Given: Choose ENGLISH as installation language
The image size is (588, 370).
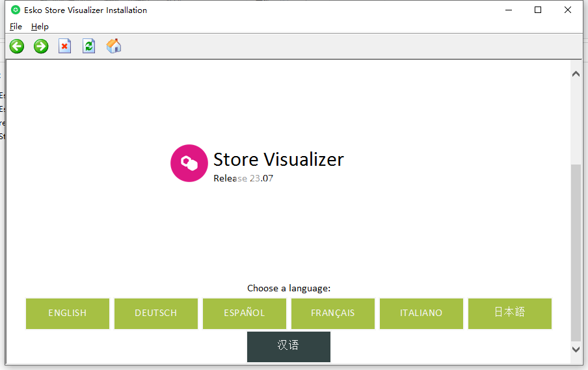Looking at the screenshot, I should click(x=68, y=313).
